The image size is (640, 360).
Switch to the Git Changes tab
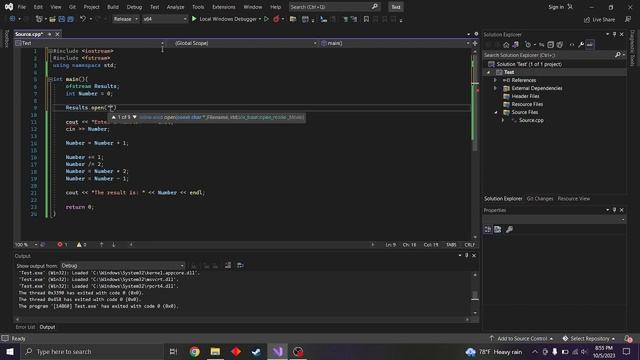pos(540,198)
